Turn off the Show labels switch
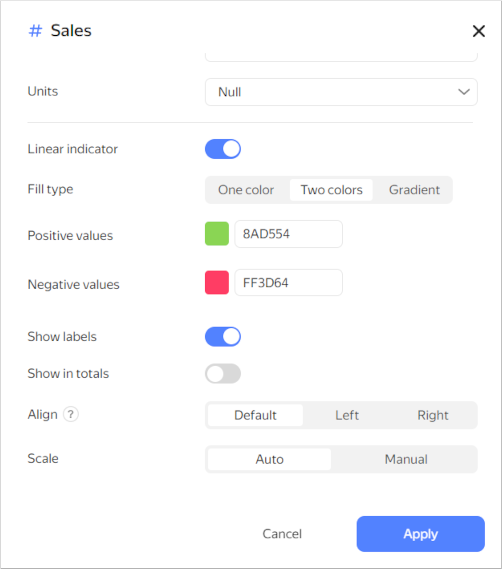 pyautogui.click(x=223, y=337)
